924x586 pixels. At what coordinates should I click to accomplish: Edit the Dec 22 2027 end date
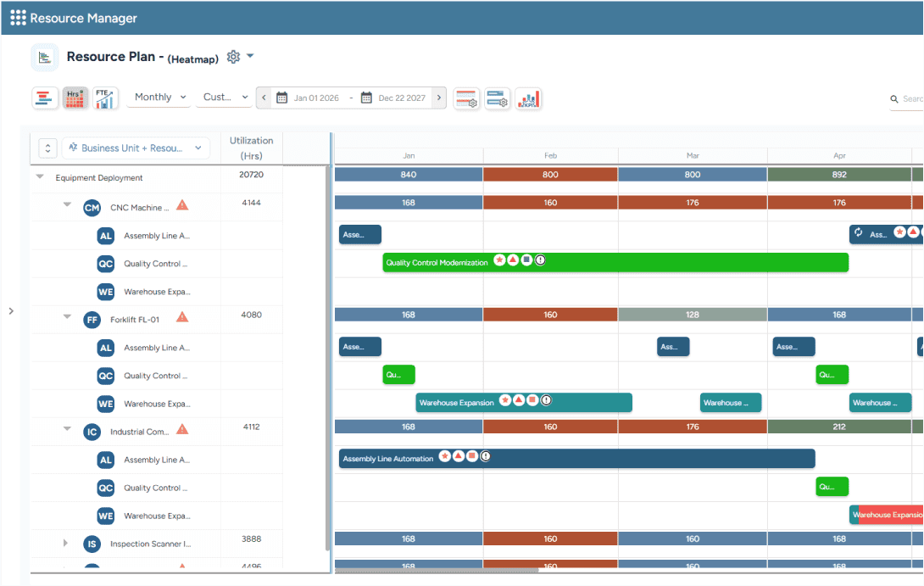point(402,98)
